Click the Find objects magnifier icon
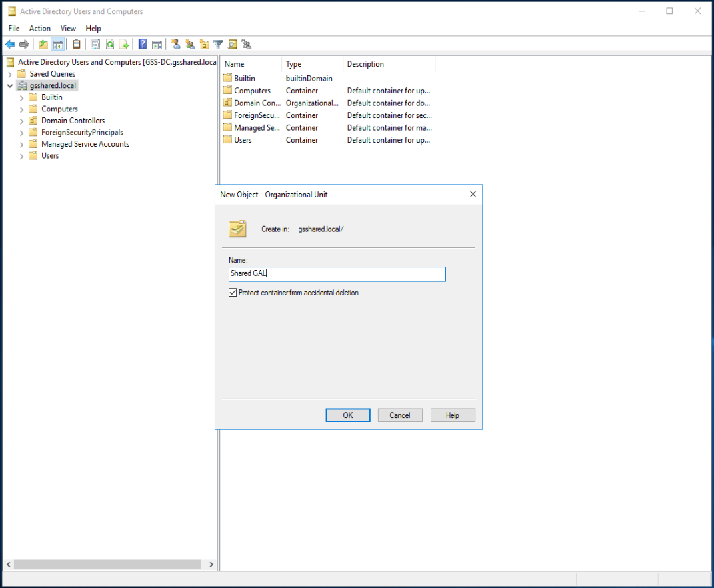 [232, 45]
